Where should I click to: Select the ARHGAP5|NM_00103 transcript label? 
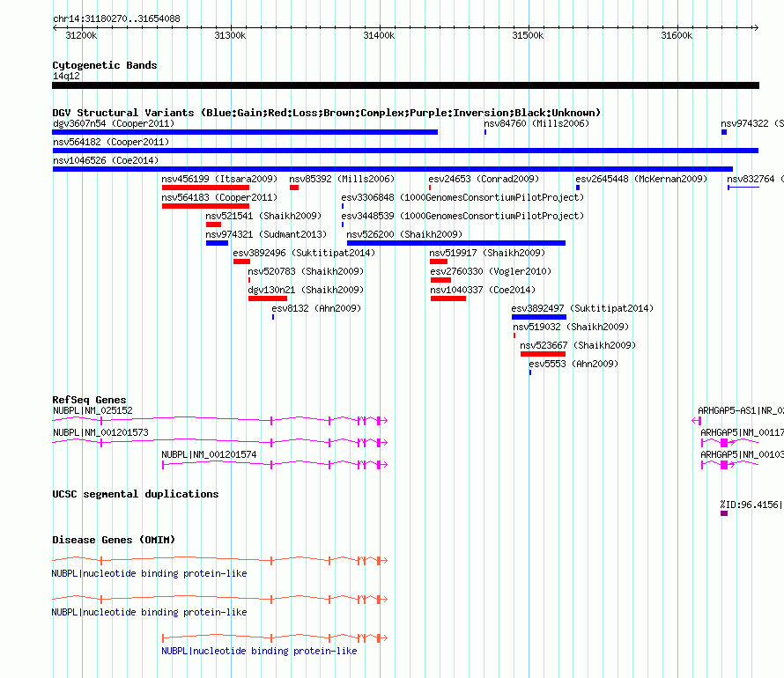tap(742, 454)
